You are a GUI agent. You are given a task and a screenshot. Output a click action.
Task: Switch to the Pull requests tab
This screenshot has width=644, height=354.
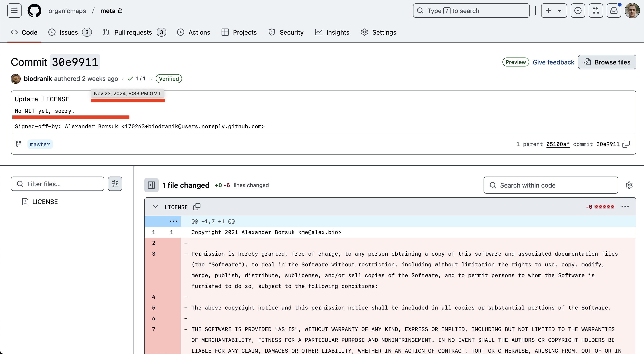click(x=135, y=32)
